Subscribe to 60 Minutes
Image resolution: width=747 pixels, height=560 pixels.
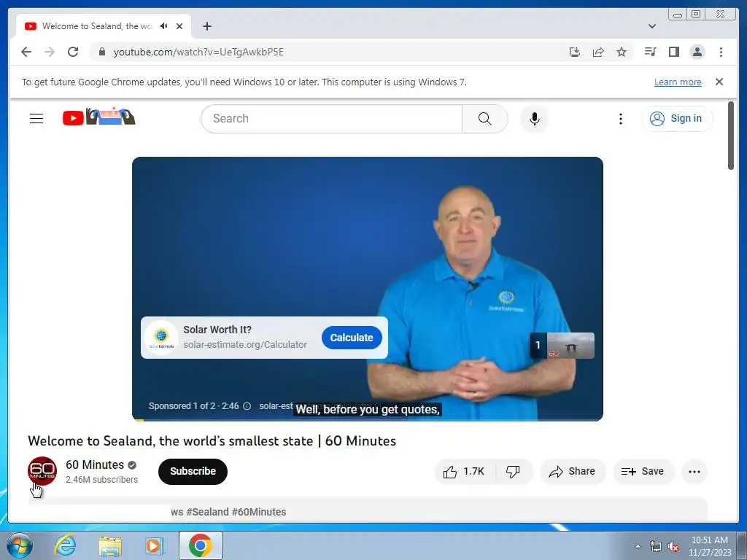pyautogui.click(x=193, y=472)
